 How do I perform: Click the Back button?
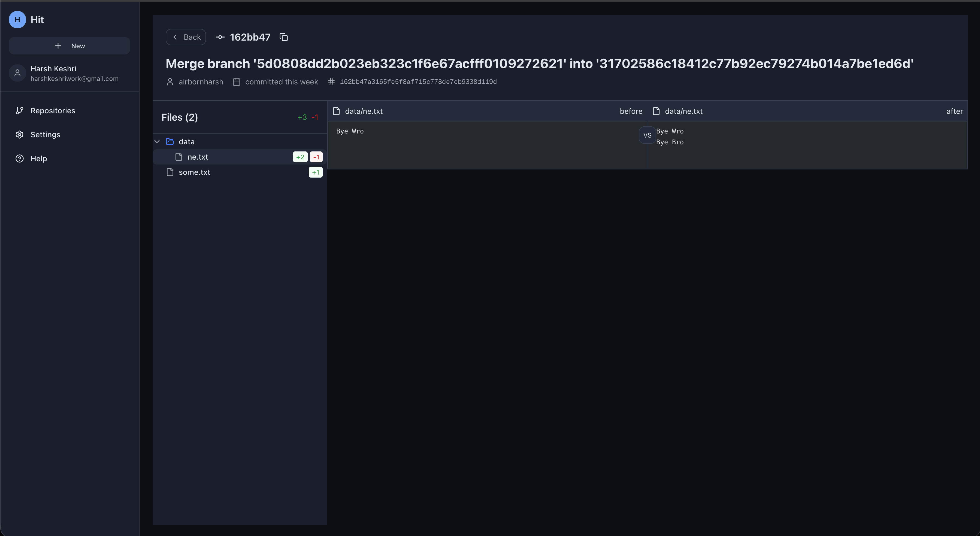186,37
